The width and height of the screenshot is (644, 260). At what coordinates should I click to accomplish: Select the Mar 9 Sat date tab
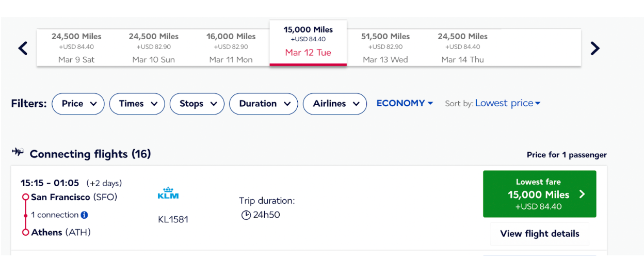(76, 48)
